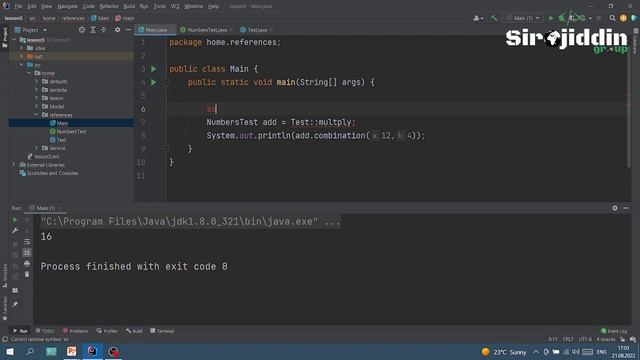The image size is (640, 360).
Task: Run Main (1) with the green play toolbar icon
Action: coord(551,18)
